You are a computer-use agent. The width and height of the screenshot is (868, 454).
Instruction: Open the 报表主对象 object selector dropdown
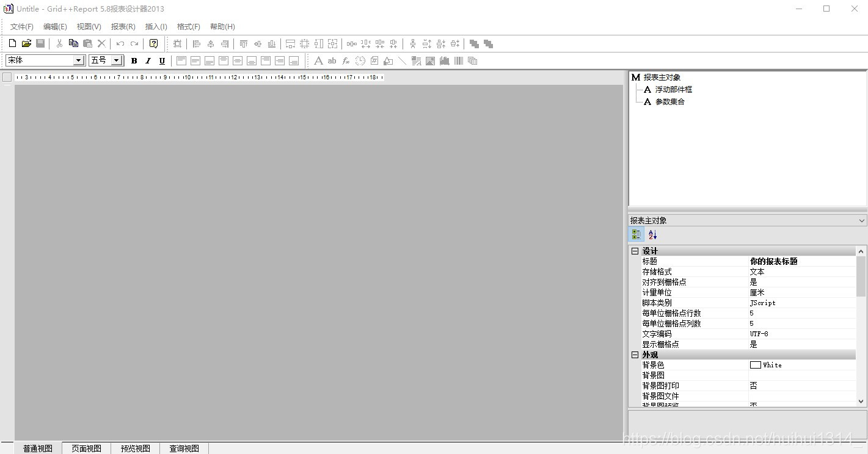[x=861, y=220]
